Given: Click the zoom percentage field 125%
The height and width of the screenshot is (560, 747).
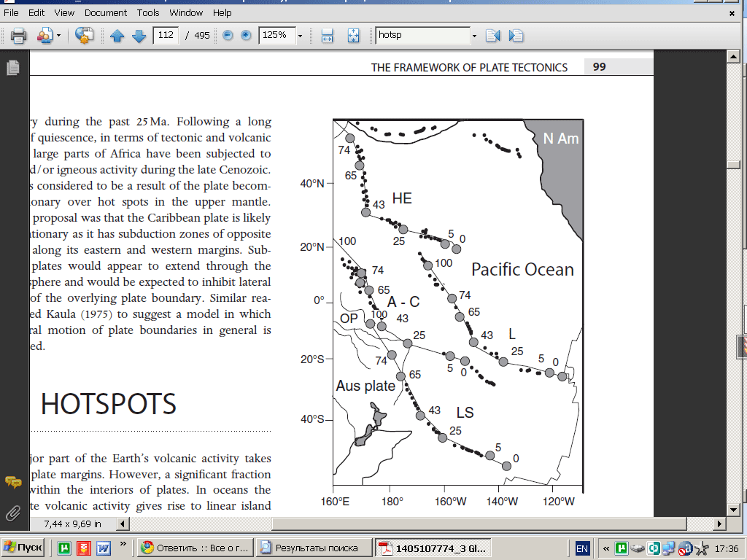Looking at the screenshot, I should (x=277, y=35).
